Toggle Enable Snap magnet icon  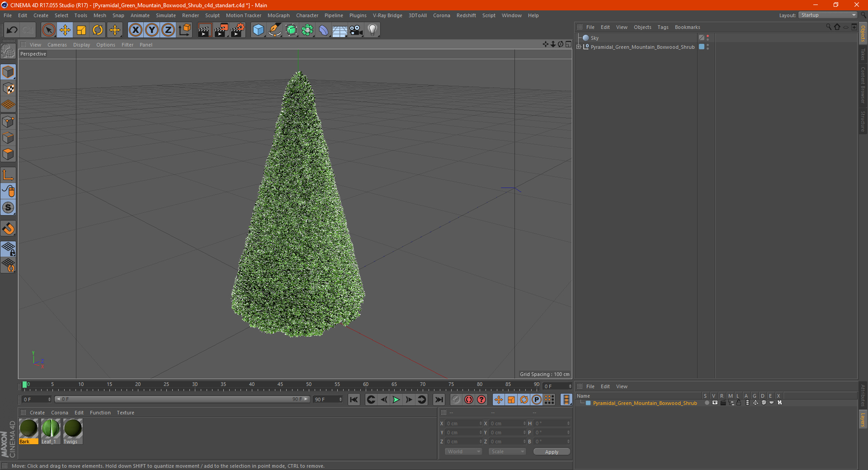(8, 229)
